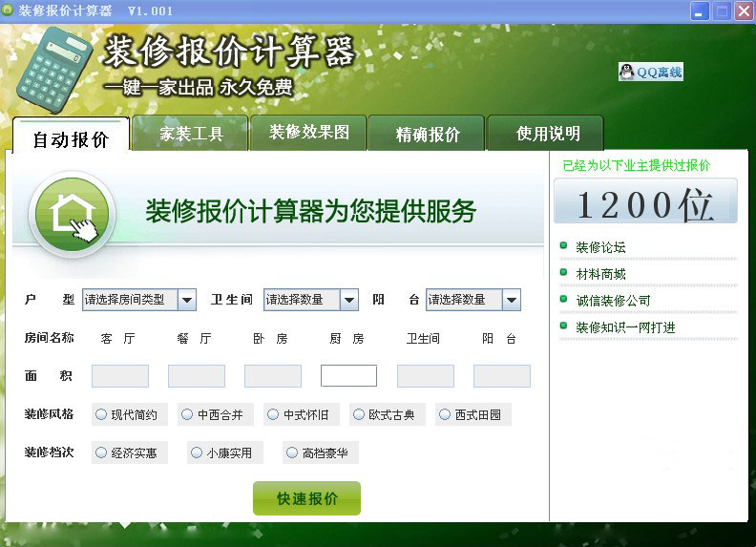Open the 装修论坛 link
The height and width of the screenshot is (547, 756).
pos(600,247)
